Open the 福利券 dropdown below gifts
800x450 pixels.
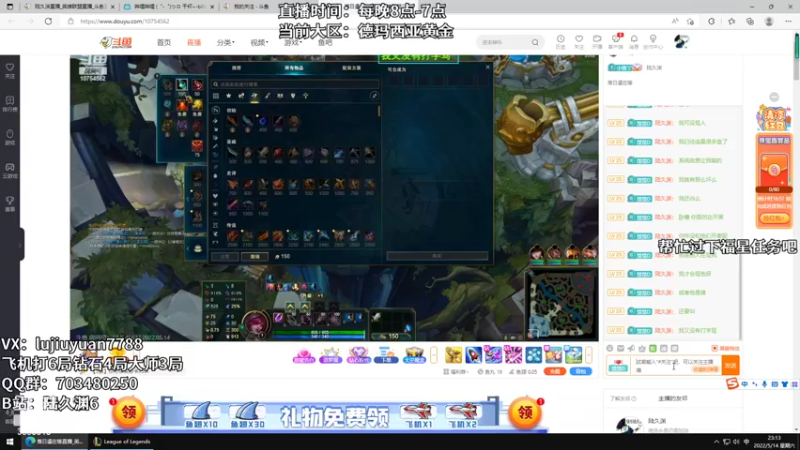[x=456, y=372]
